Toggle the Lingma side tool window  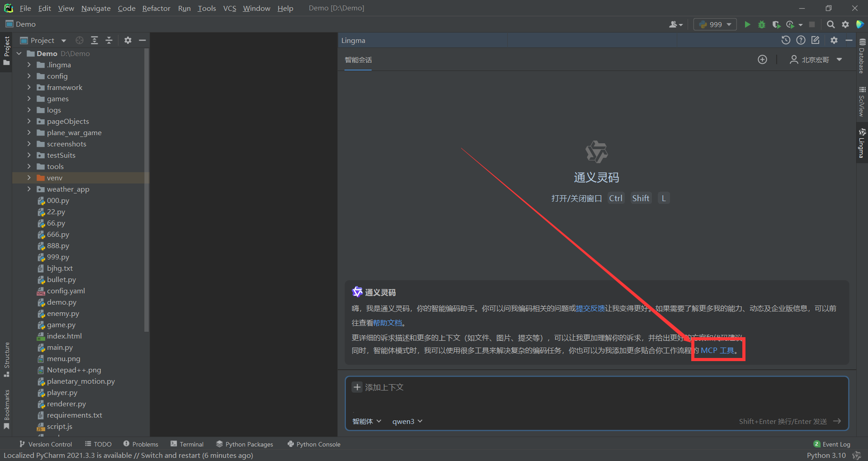[862, 143]
